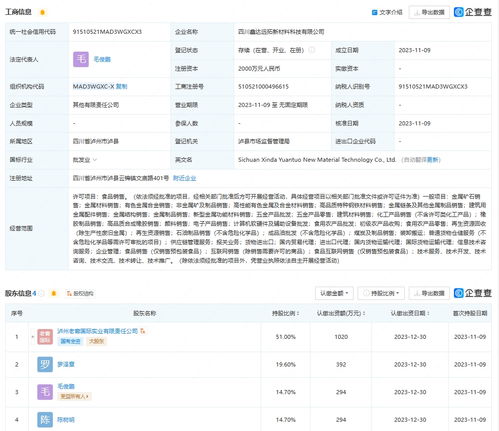Open the legal representative's purple 毛 avatar
Screen dimensions: 499x431
(x=81, y=59)
